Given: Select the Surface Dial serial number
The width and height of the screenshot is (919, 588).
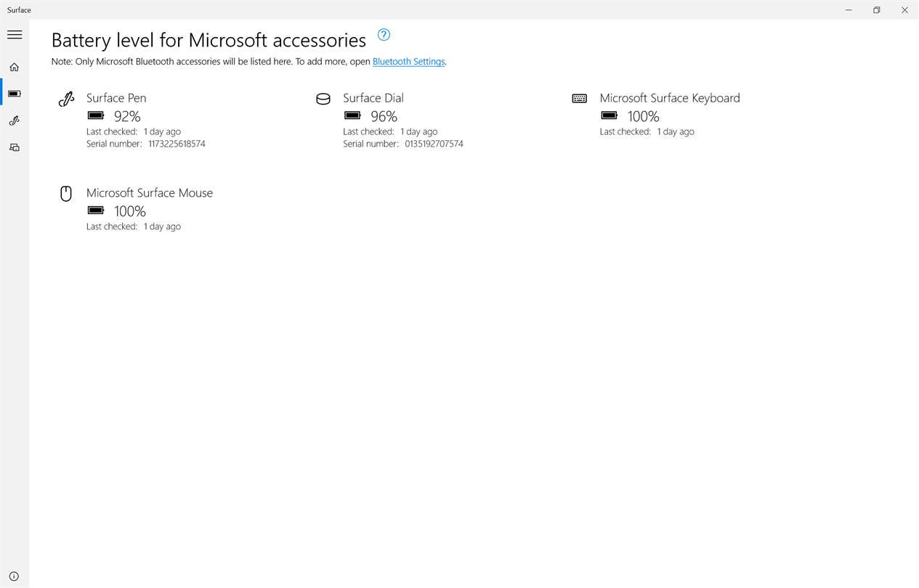Looking at the screenshot, I should click(x=434, y=144).
